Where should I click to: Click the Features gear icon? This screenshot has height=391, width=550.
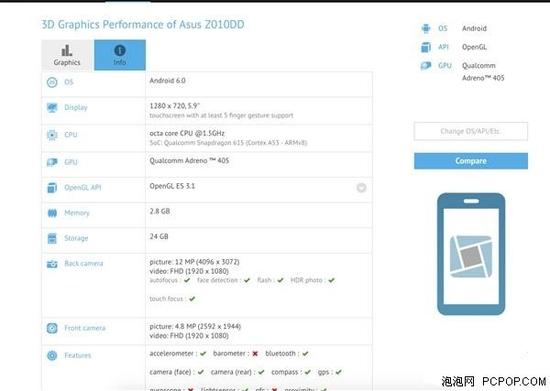(x=52, y=356)
